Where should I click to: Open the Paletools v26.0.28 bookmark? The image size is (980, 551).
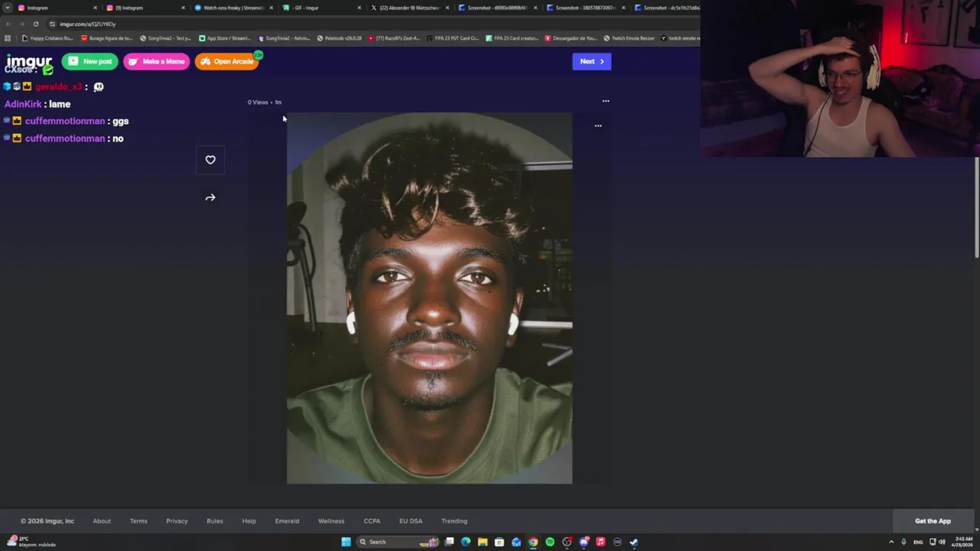point(339,38)
